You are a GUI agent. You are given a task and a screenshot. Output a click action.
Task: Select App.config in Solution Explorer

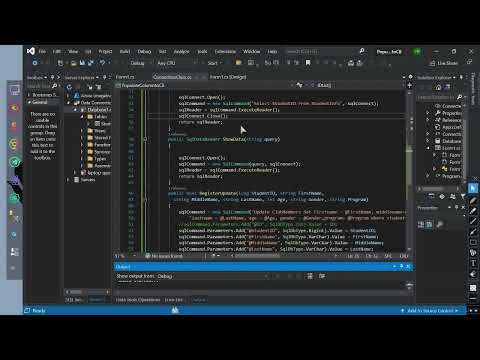coord(448,127)
